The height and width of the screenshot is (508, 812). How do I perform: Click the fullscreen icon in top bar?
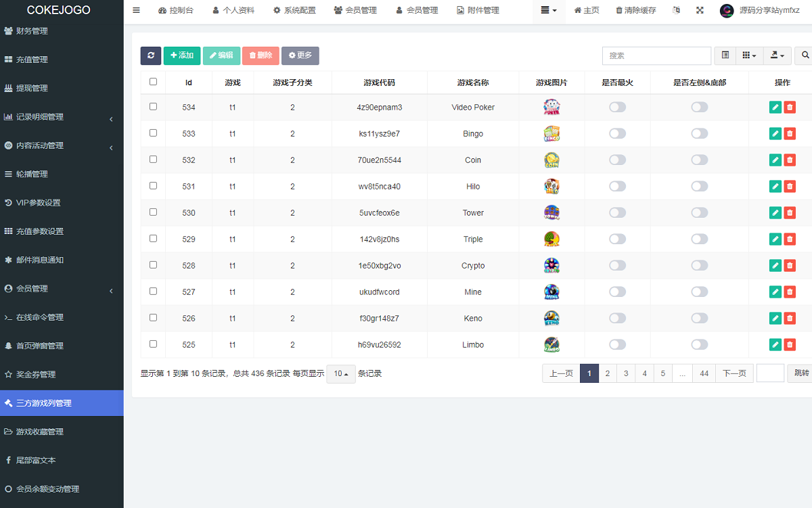[700, 10]
